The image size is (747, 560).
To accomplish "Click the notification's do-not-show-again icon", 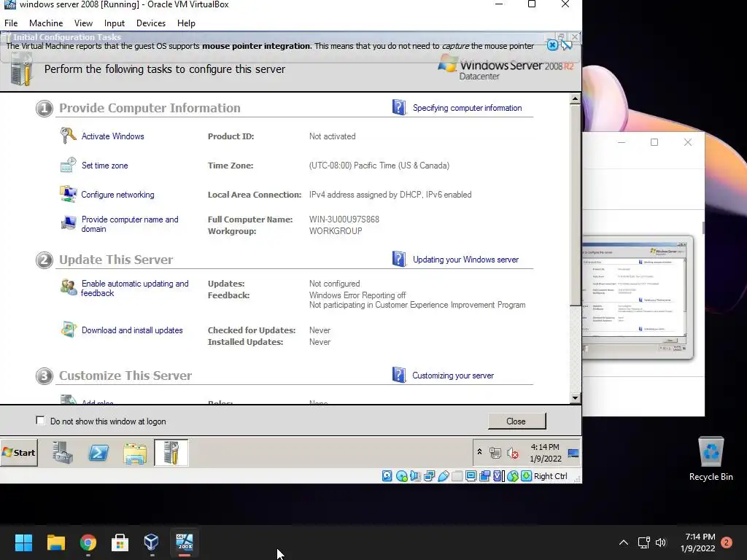I will pyautogui.click(x=566, y=45).
